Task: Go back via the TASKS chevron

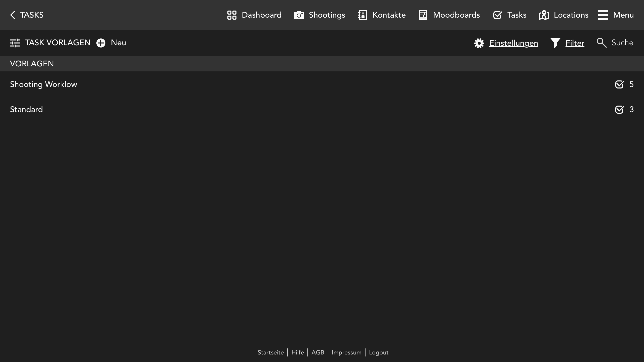Action: coord(13,15)
